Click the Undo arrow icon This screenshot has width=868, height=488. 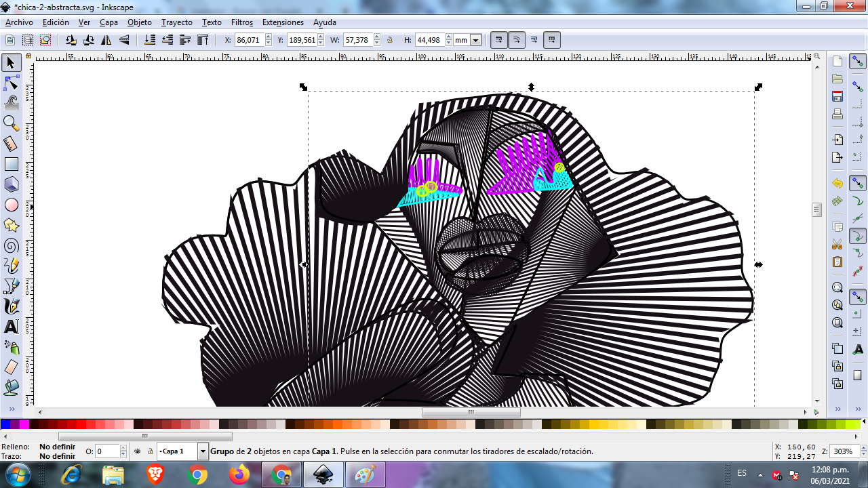click(837, 184)
